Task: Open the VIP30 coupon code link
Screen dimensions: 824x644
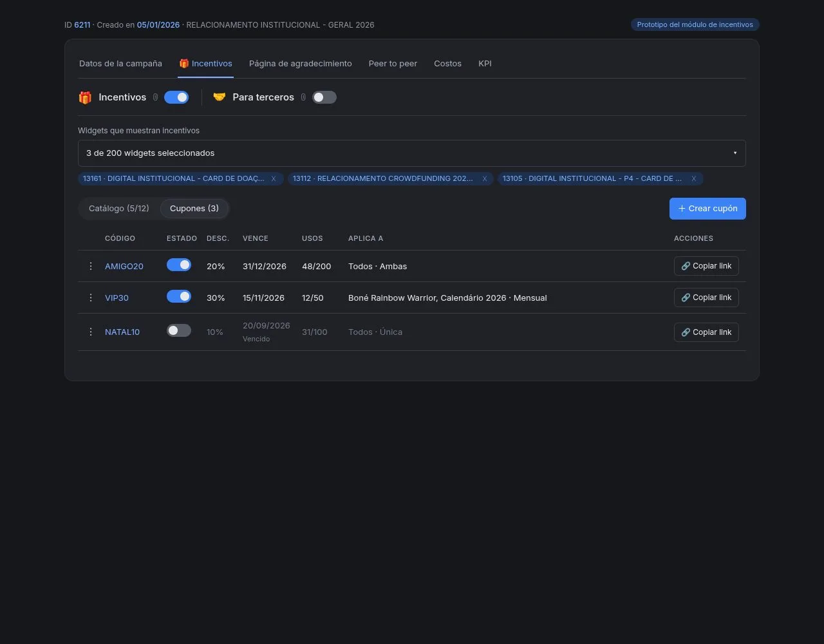Action: [117, 298]
